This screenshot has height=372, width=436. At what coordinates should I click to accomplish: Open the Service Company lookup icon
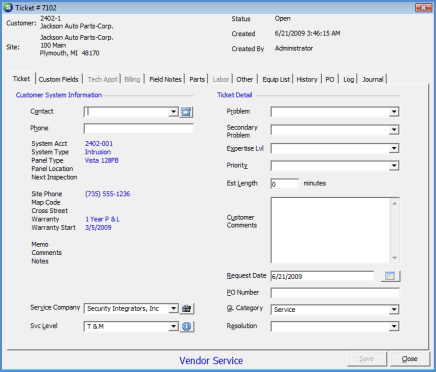pos(187,309)
